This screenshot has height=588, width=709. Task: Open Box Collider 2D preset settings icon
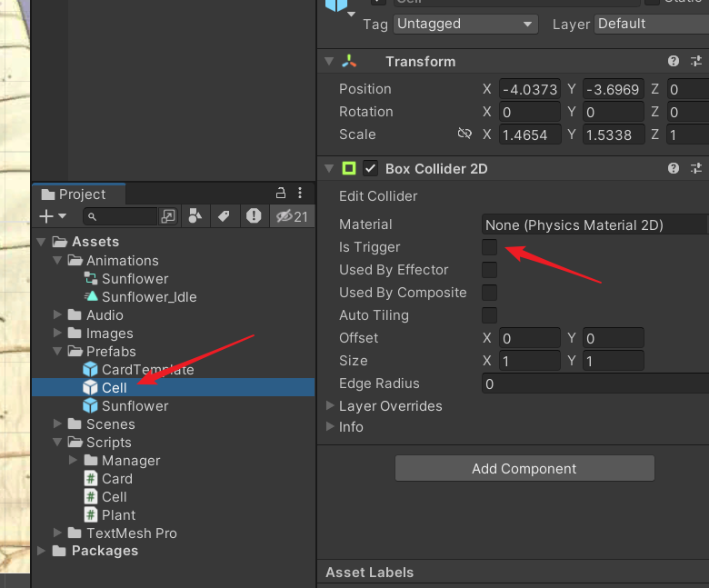click(x=696, y=169)
